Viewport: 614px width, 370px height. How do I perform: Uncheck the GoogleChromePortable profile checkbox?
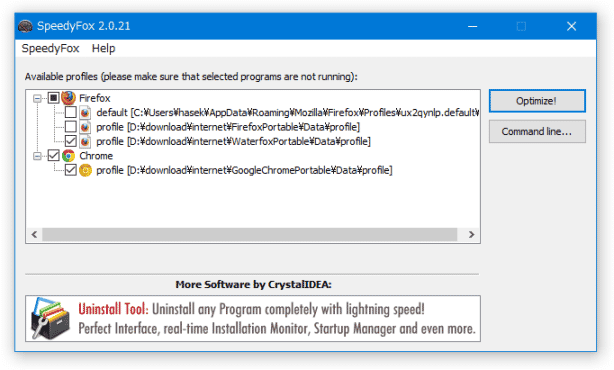pyautogui.click(x=70, y=170)
